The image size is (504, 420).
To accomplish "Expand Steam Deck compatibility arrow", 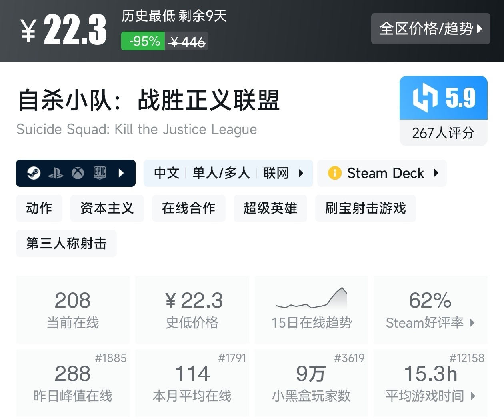I will click(x=436, y=173).
